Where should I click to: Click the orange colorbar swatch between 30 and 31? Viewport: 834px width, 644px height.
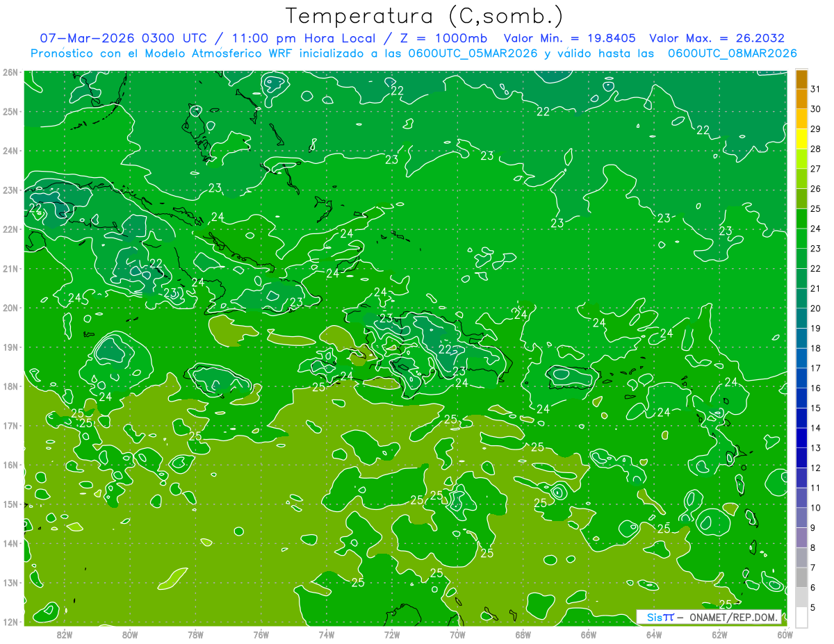click(801, 99)
